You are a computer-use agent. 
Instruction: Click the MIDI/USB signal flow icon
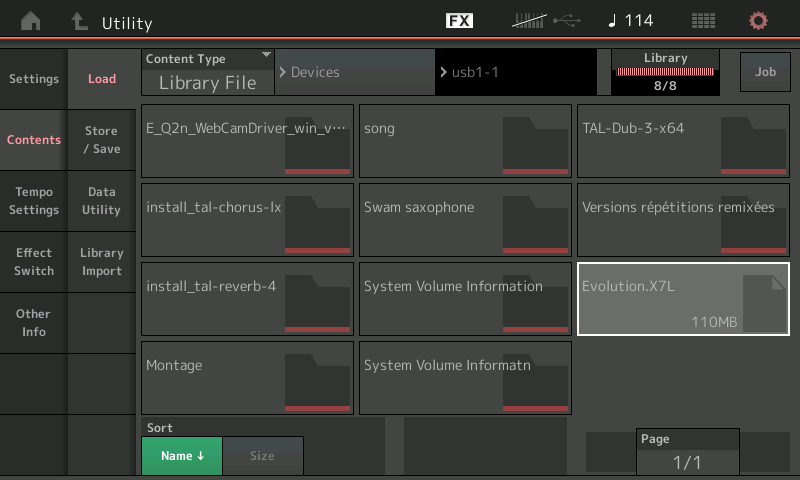click(545, 21)
